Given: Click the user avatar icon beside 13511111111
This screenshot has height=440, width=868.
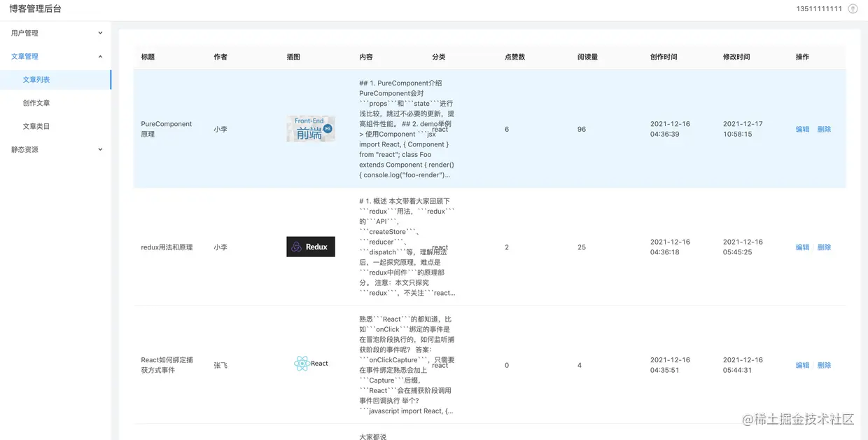Looking at the screenshot, I should (852, 9).
